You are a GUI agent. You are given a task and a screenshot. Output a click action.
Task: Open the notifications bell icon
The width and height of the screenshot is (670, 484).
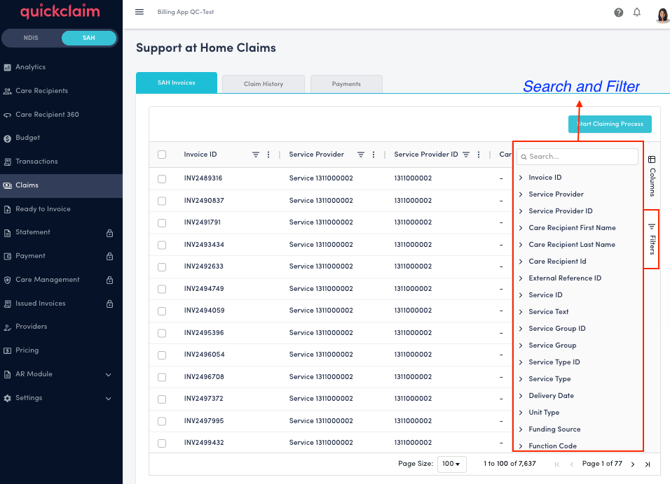click(x=637, y=12)
